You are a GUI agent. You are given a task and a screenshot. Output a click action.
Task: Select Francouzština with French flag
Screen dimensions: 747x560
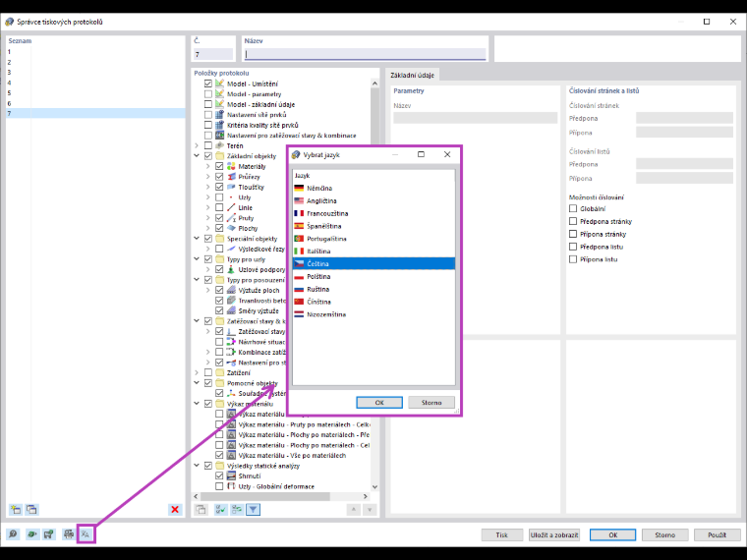coord(373,213)
